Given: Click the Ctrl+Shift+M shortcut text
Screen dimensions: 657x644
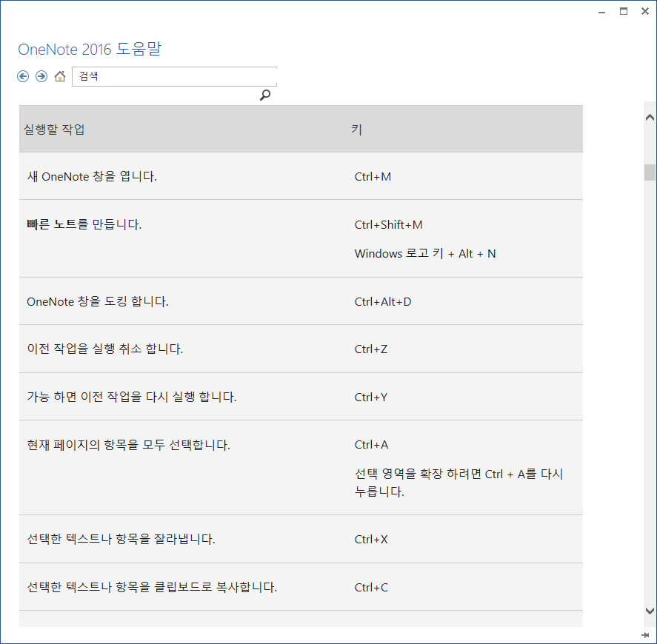Looking at the screenshot, I should click(x=388, y=225).
